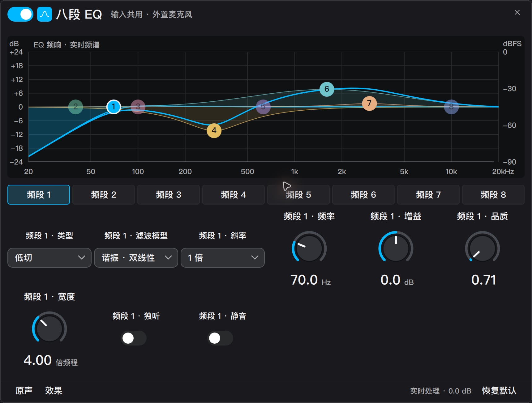Toggle the 八段 EQ power switch

coord(20,14)
